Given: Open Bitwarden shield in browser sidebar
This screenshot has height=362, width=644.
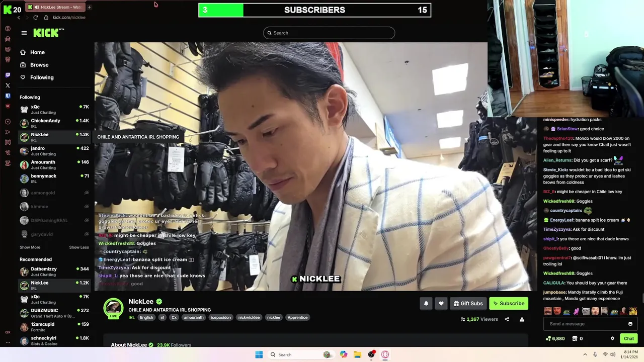Looking at the screenshot, I should (x=8, y=96).
